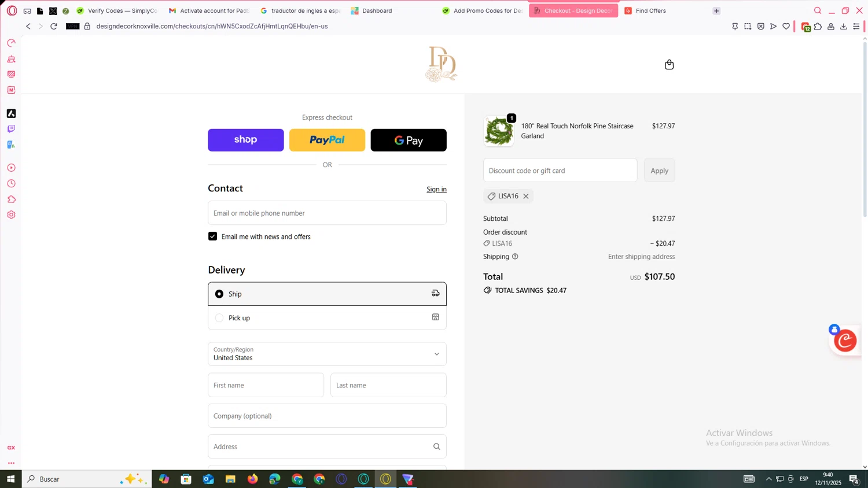Image resolution: width=868 pixels, height=488 pixels.
Task: Open the GX Control icon in sidebar
Action: [11, 43]
